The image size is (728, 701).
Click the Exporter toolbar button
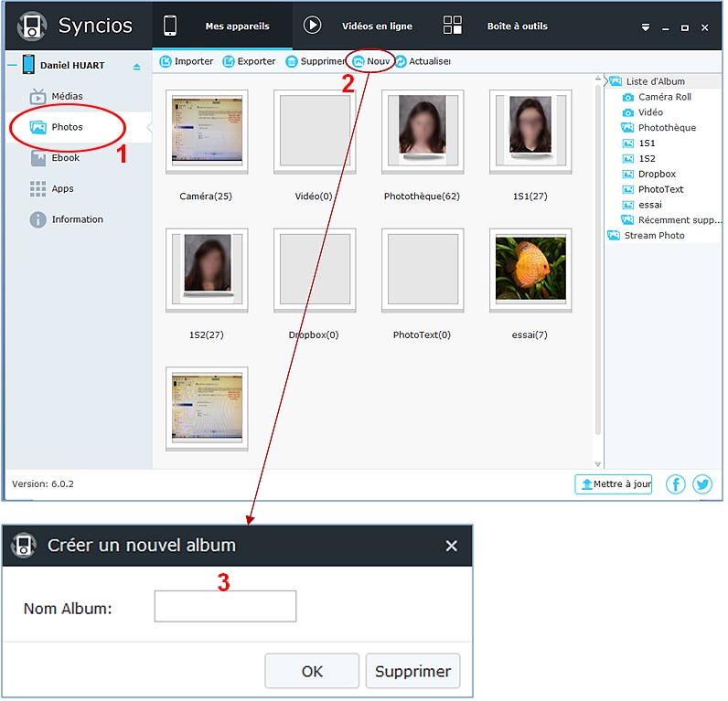[x=251, y=62]
